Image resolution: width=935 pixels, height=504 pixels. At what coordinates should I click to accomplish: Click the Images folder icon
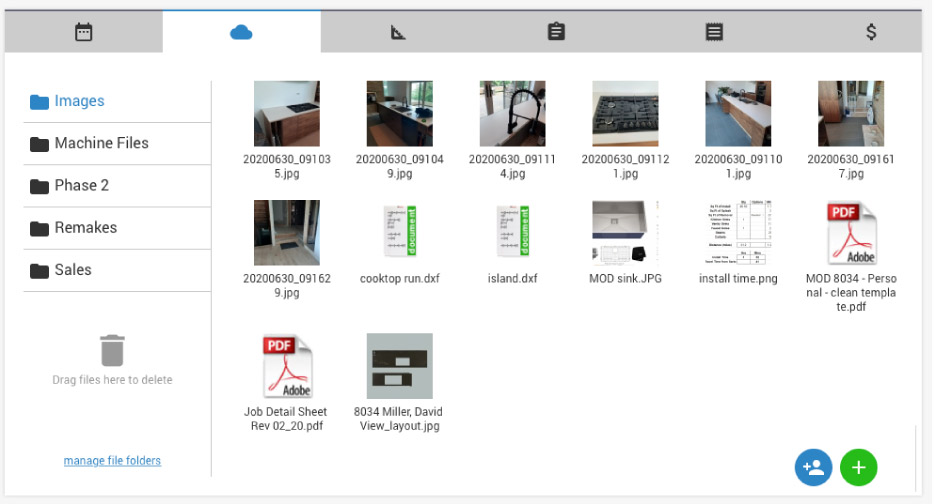(x=39, y=102)
